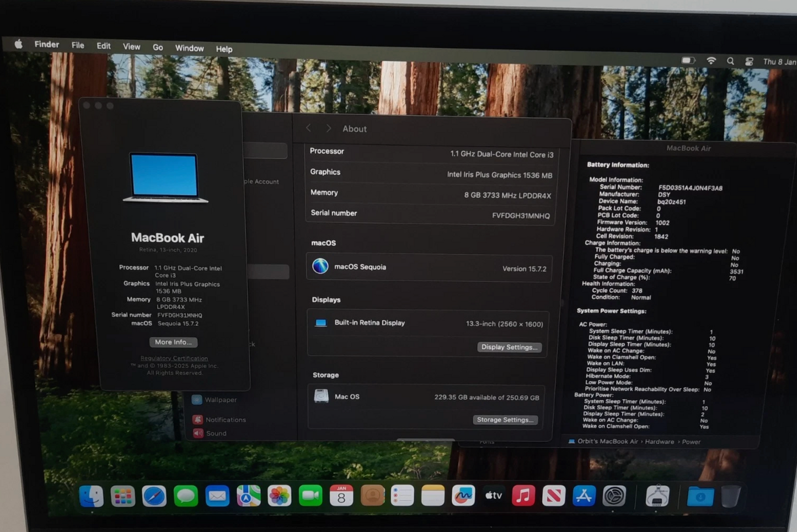797x532 pixels.
Task: Open Spotlight search magnifier in menu bar
Action: click(730, 61)
